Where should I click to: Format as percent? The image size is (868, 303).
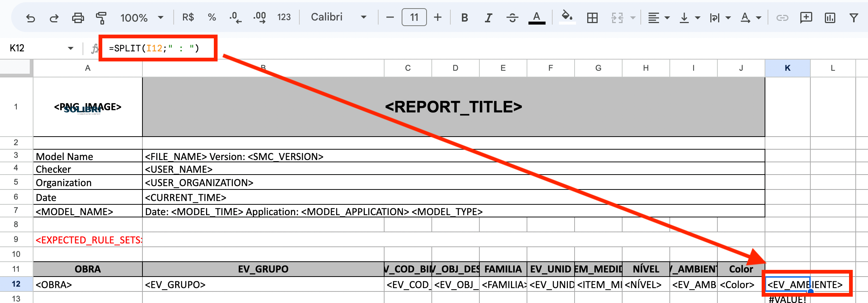212,17
